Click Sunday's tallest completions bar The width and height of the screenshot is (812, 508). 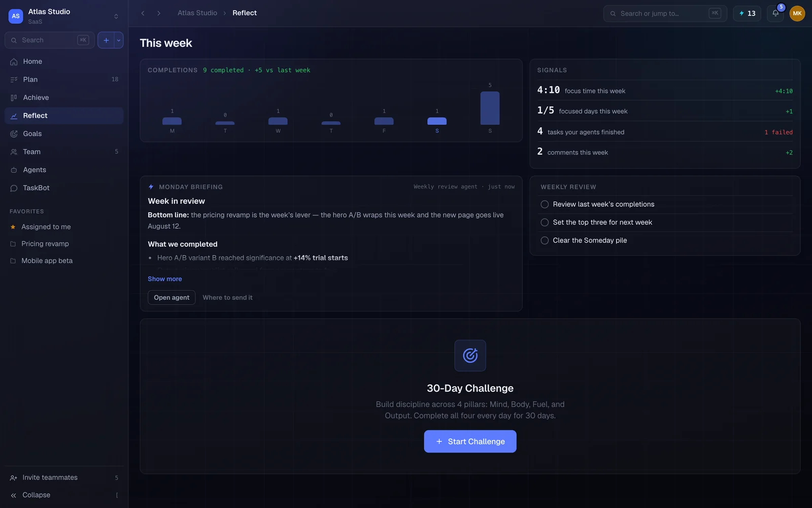pyautogui.click(x=490, y=108)
